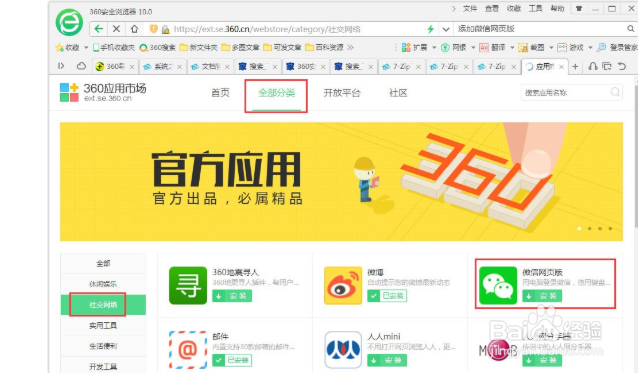Select 全部分类 navigation tab

click(276, 93)
